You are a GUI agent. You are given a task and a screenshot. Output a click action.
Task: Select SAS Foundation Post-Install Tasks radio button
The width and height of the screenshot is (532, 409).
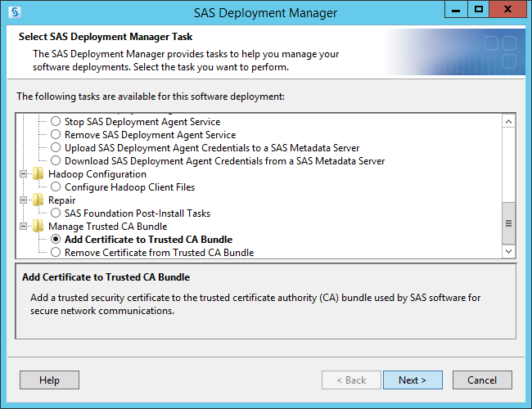(x=56, y=213)
